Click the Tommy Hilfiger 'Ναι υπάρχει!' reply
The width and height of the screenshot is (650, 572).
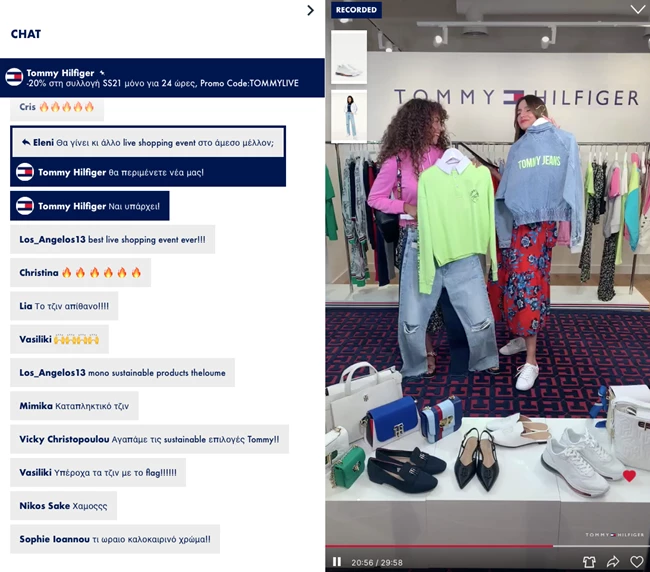tap(90, 206)
